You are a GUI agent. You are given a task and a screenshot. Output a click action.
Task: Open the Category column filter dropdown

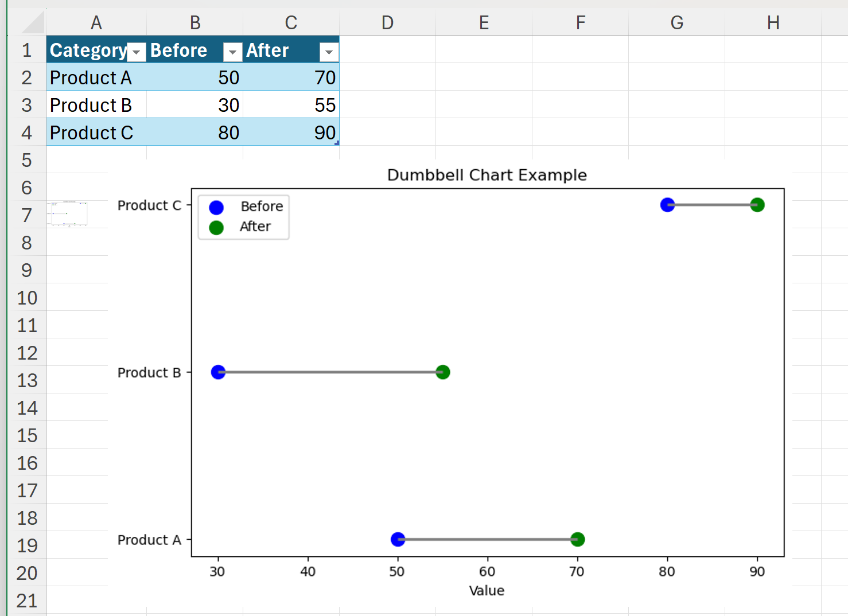(x=137, y=52)
